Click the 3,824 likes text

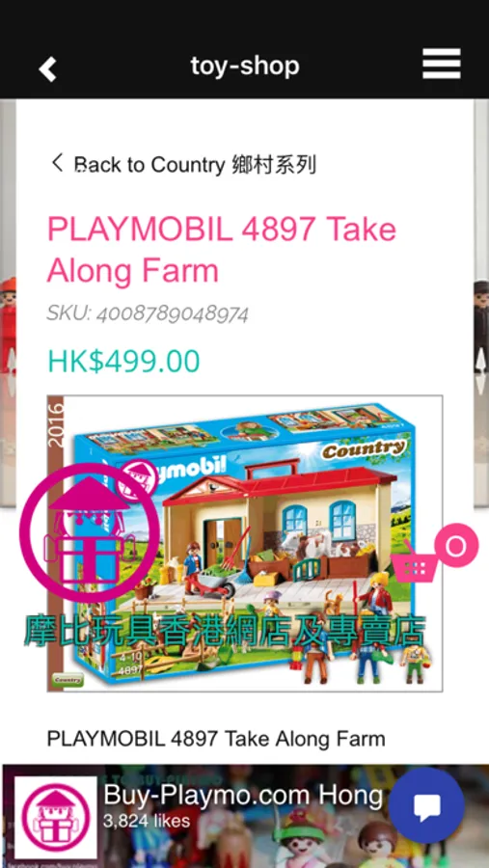147,821
